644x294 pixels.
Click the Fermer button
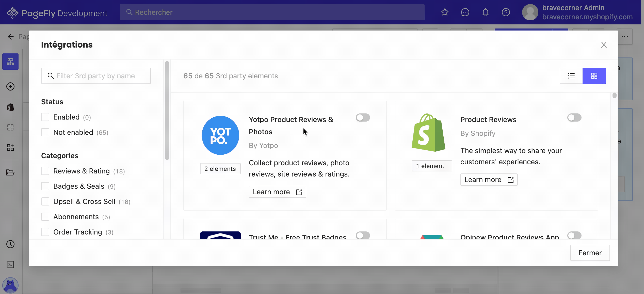pyautogui.click(x=590, y=253)
